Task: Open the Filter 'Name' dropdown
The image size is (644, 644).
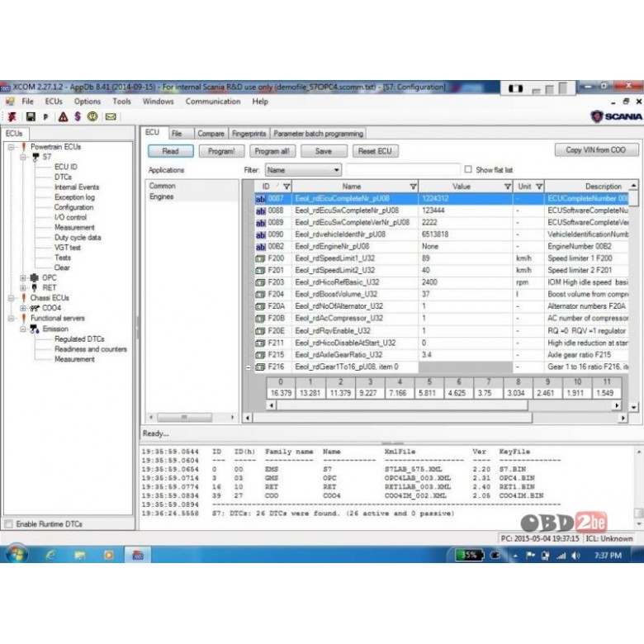Action: (x=303, y=169)
